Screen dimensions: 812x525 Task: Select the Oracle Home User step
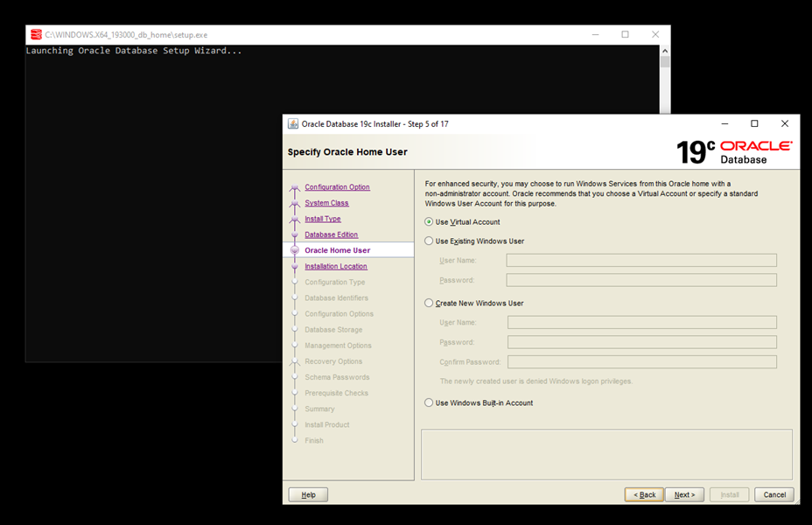(338, 250)
